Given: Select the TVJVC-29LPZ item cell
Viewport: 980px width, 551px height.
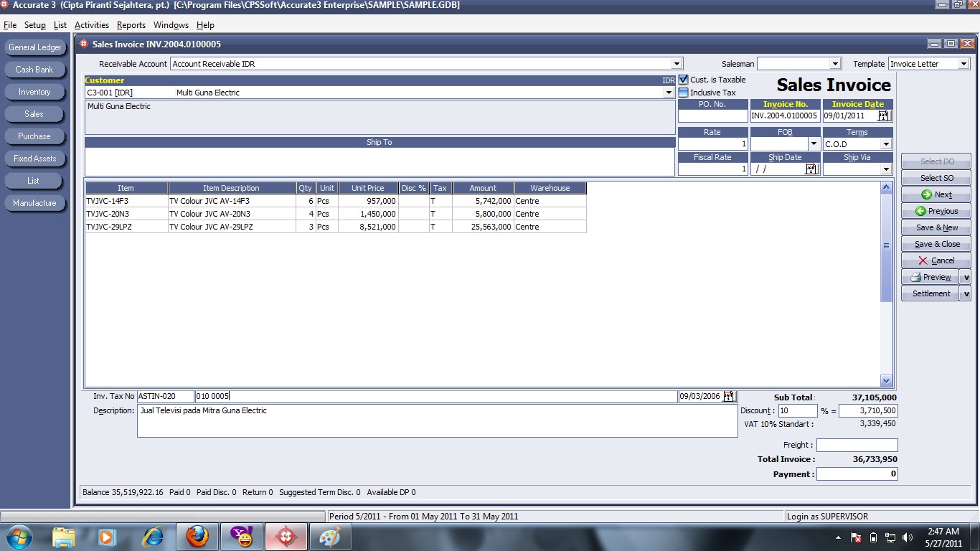Looking at the screenshot, I should 126,227.
